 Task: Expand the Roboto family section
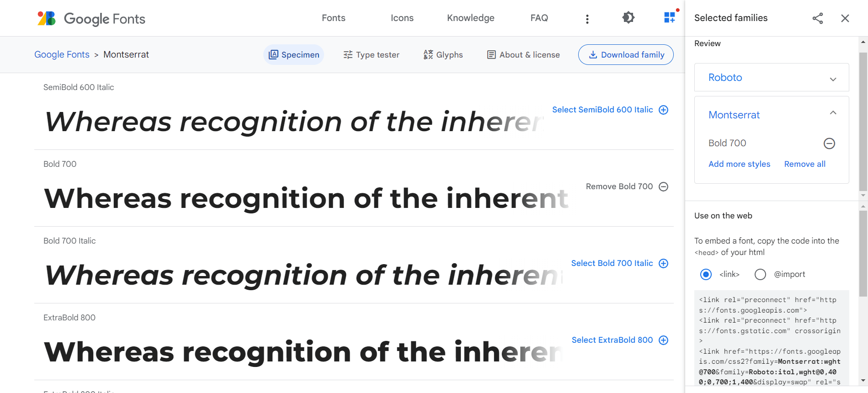pos(833,79)
